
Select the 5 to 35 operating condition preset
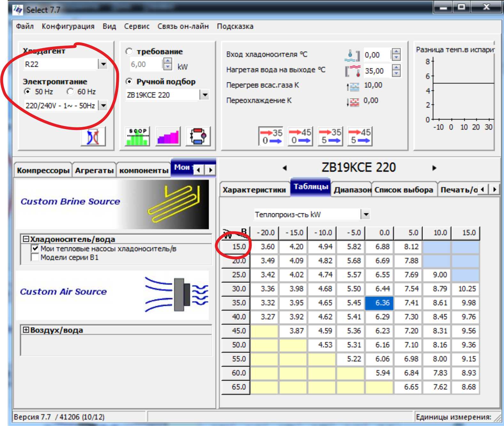[330, 136]
